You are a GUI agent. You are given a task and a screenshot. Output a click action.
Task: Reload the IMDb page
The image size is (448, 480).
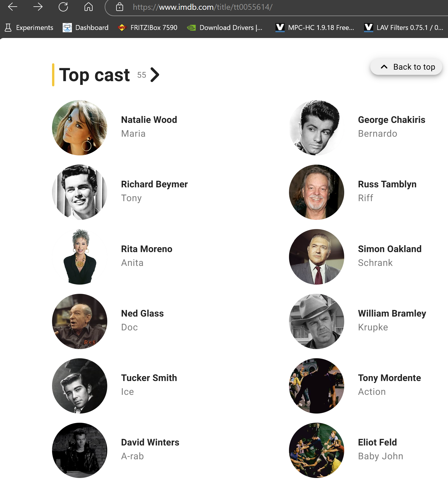63,7
